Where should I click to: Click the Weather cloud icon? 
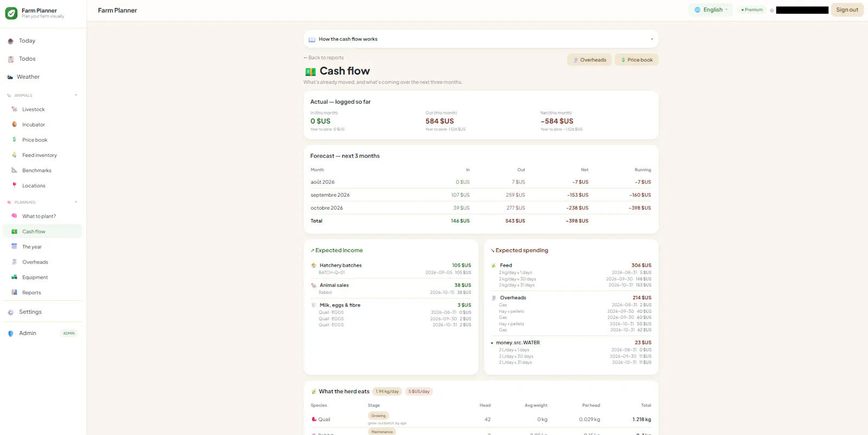pos(10,77)
